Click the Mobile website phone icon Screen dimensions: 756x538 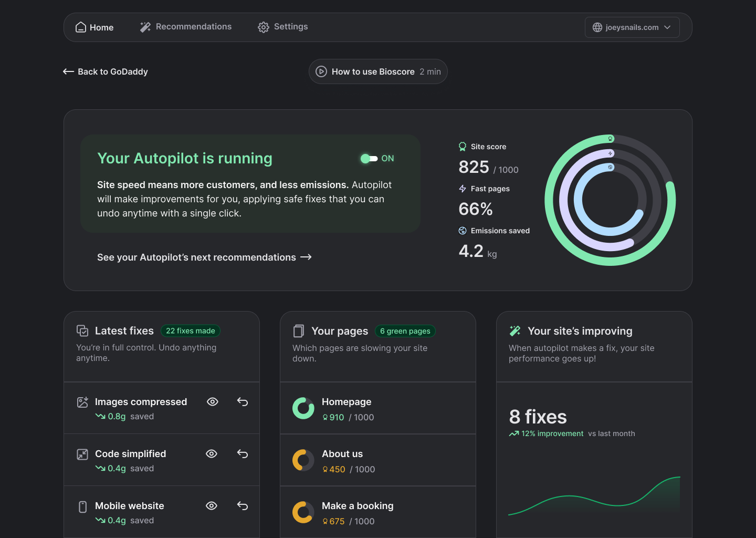(x=82, y=506)
